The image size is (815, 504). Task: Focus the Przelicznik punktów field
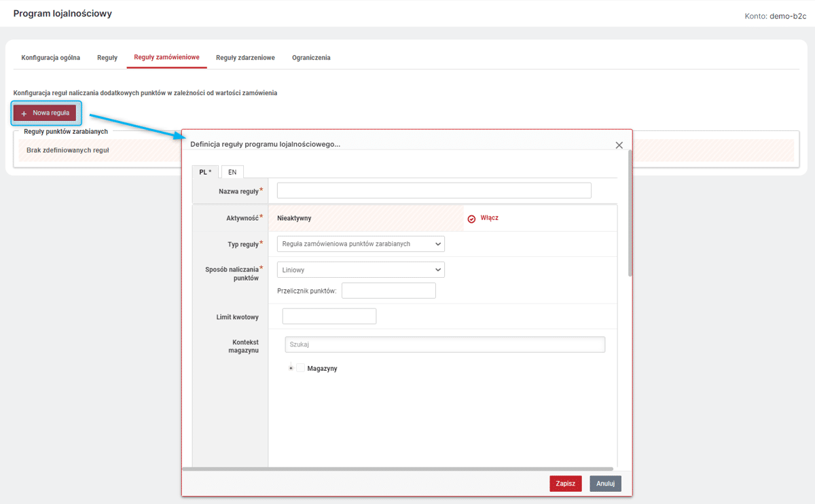click(388, 291)
